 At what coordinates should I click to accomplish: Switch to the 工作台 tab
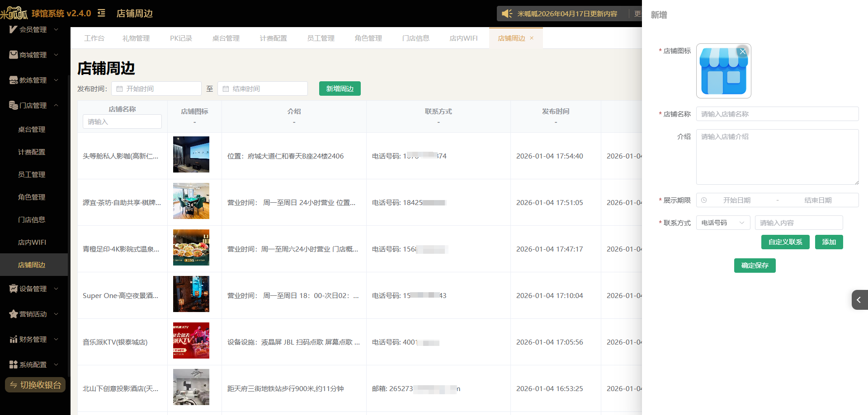[94, 38]
